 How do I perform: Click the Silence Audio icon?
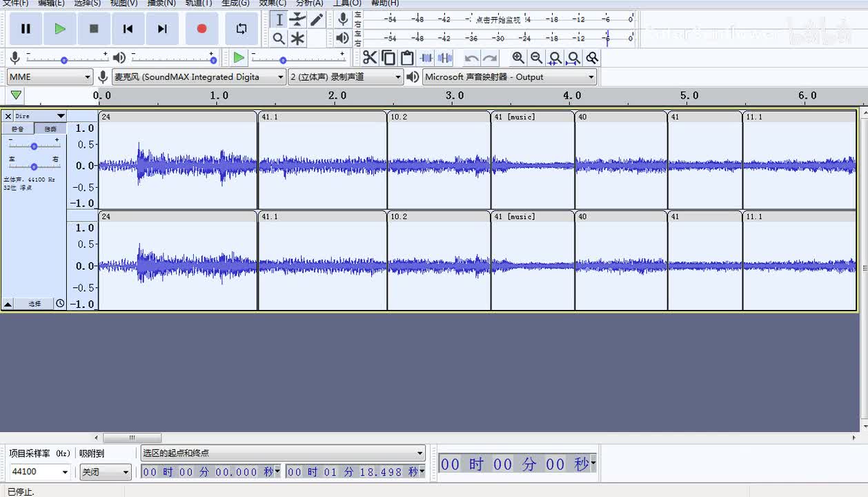445,58
